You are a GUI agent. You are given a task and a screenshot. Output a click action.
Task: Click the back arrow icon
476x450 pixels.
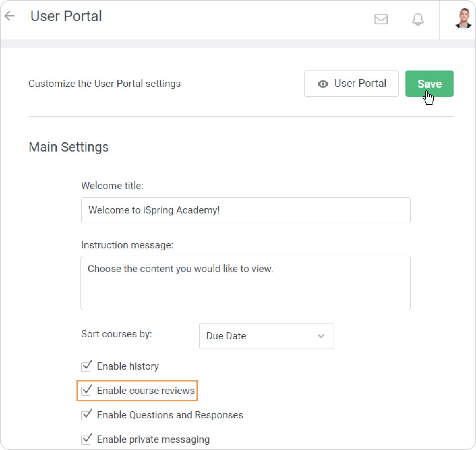[x=10, y=16]
